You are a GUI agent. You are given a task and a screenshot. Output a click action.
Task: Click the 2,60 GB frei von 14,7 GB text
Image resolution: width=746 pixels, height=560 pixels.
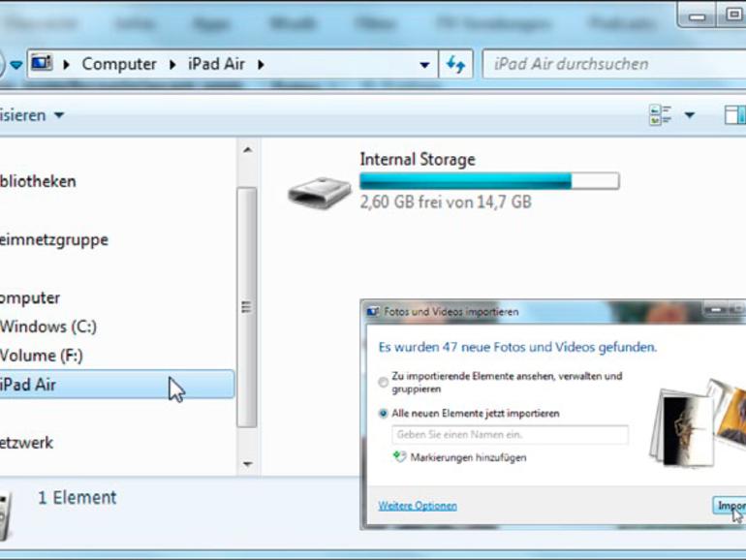pos(446,202)
